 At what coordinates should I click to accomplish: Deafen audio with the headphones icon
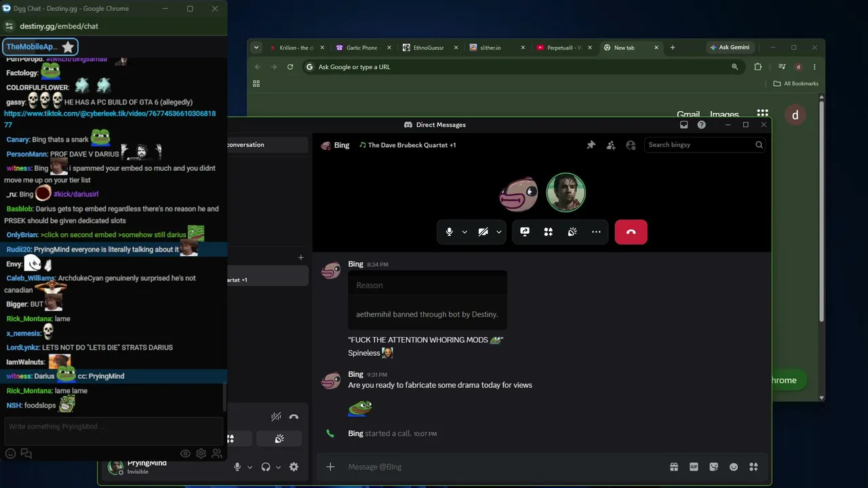pyautogui.click(x=266, y=467)
